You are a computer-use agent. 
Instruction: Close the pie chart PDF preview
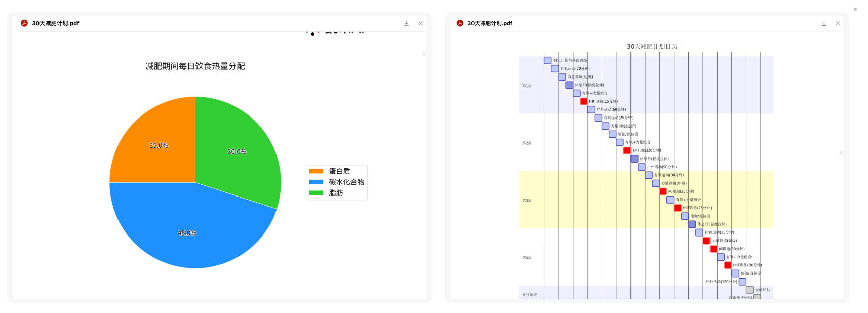coord(420,23)
